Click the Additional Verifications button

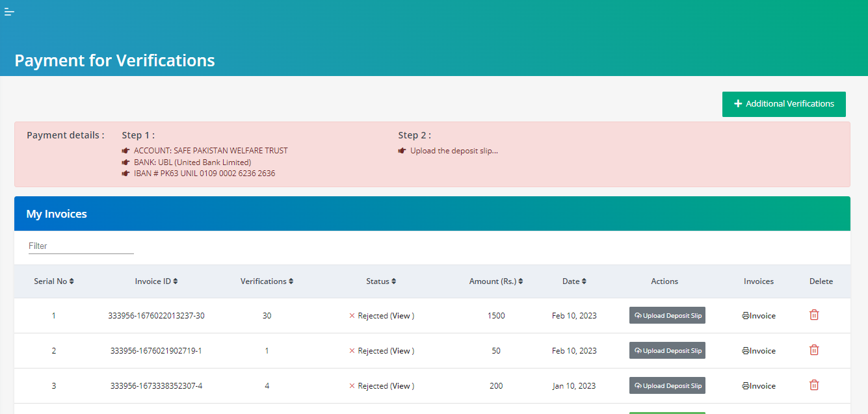click(784, 104)
